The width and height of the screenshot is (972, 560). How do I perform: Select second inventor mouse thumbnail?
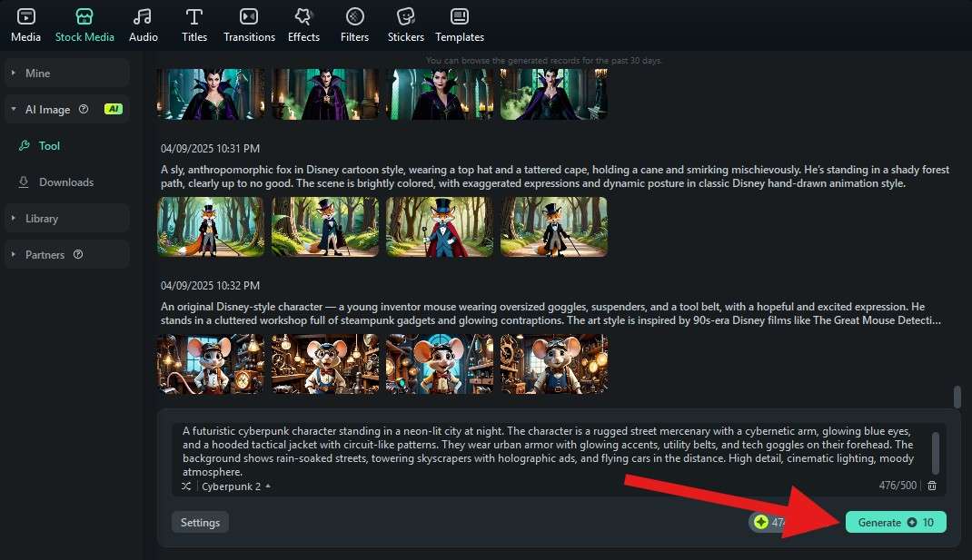pyautogui.click(x=325, y=364)
